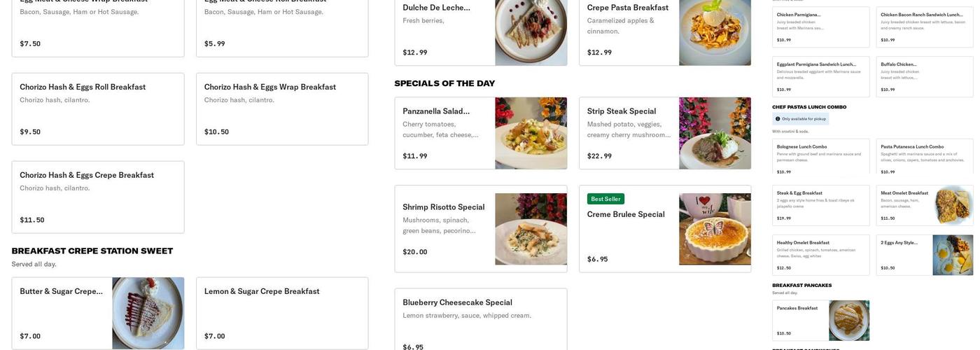The width and height of the screenshot is (980, 350).
Task: Select Chorizo Hash & Eggs Roll Breakfast
Action: point(98,108)
